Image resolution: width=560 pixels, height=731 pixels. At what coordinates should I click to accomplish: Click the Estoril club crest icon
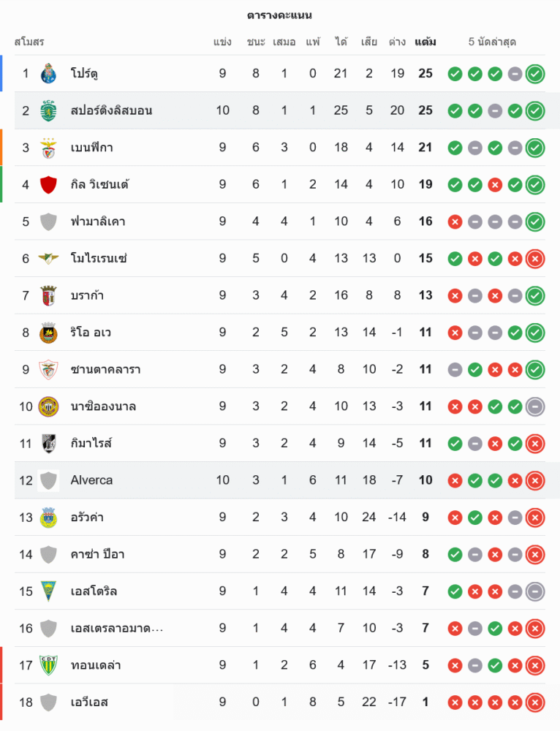pos(48,591)
